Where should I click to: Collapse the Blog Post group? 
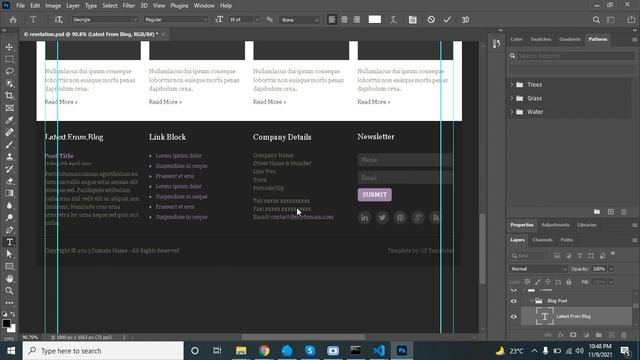pyautogui.click(x=531, y=301)
